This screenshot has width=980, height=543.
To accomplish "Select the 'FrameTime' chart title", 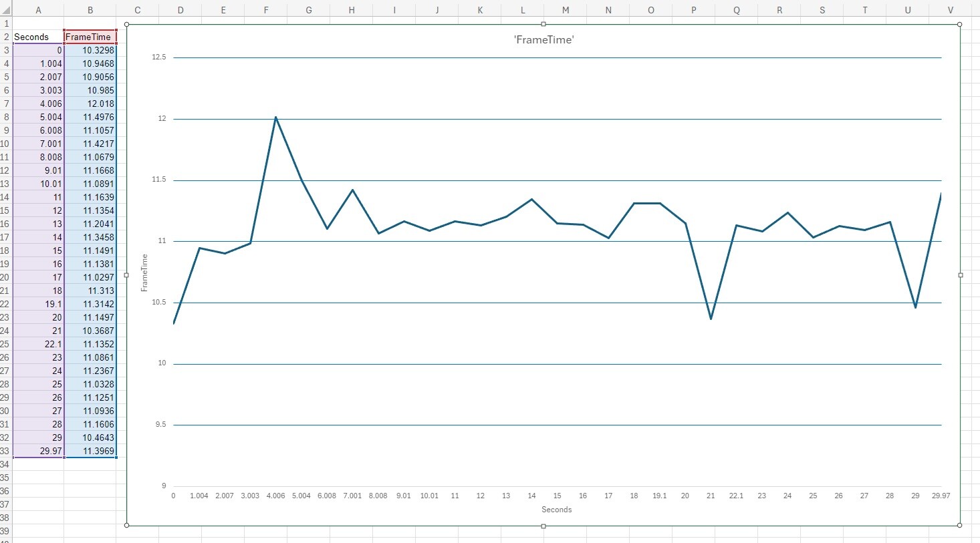I will [x=543, y=40].
